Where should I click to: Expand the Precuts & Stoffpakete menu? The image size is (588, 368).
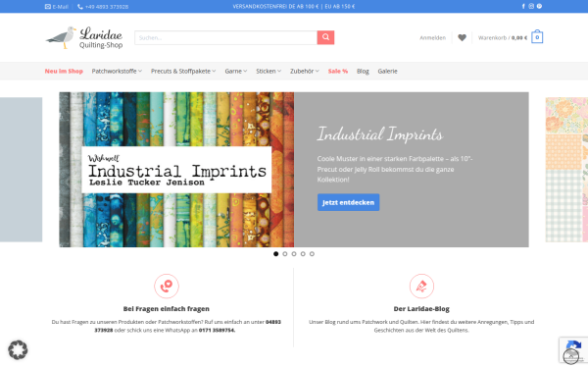click(x=183, y=71)
